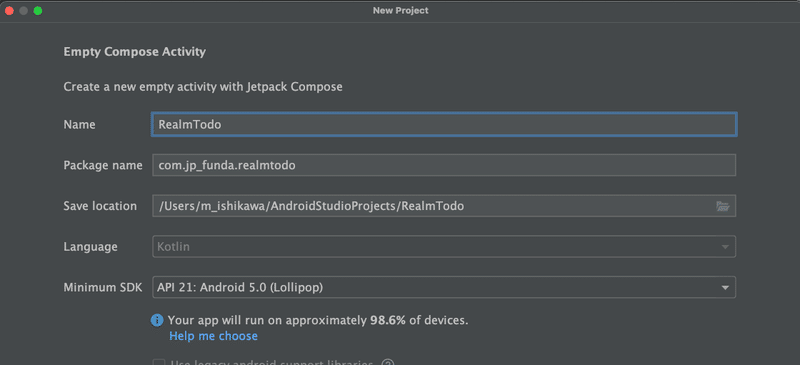800x365 pixels.
Task: Click the Minimum SDK label
Action: 104,287
